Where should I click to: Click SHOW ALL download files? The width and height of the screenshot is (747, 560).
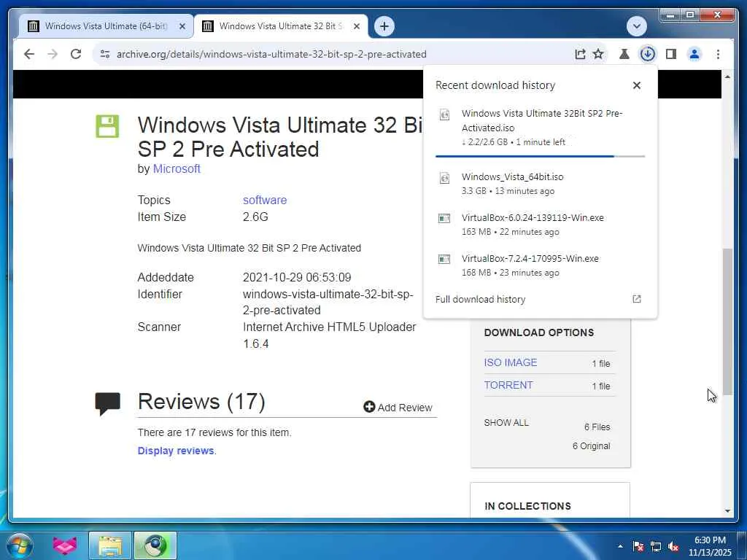pyautogui.click(x=506, y=423)
